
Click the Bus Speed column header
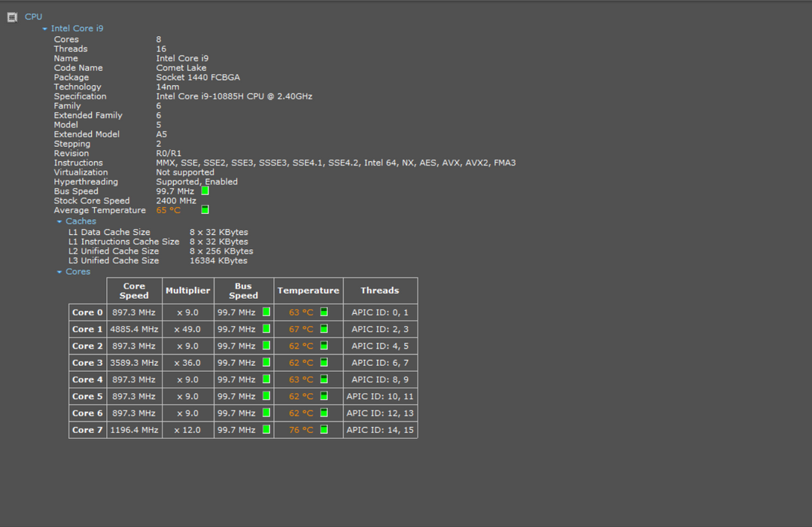coord(243,291)
